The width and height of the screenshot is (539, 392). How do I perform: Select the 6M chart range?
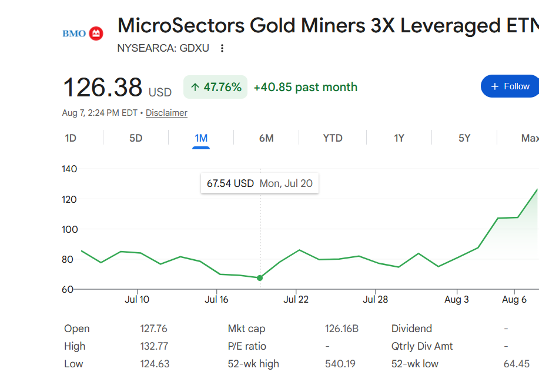[x=266, y=138]
